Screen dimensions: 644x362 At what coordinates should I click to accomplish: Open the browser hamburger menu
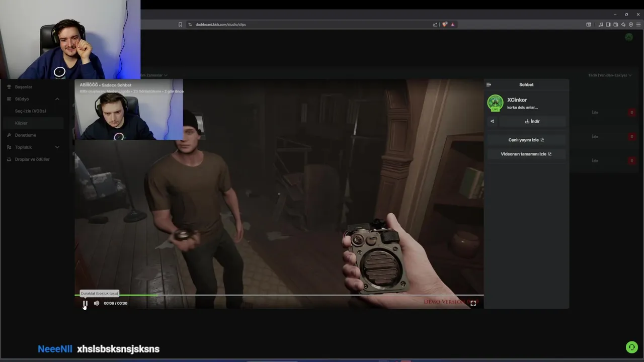tap(638, 24)
